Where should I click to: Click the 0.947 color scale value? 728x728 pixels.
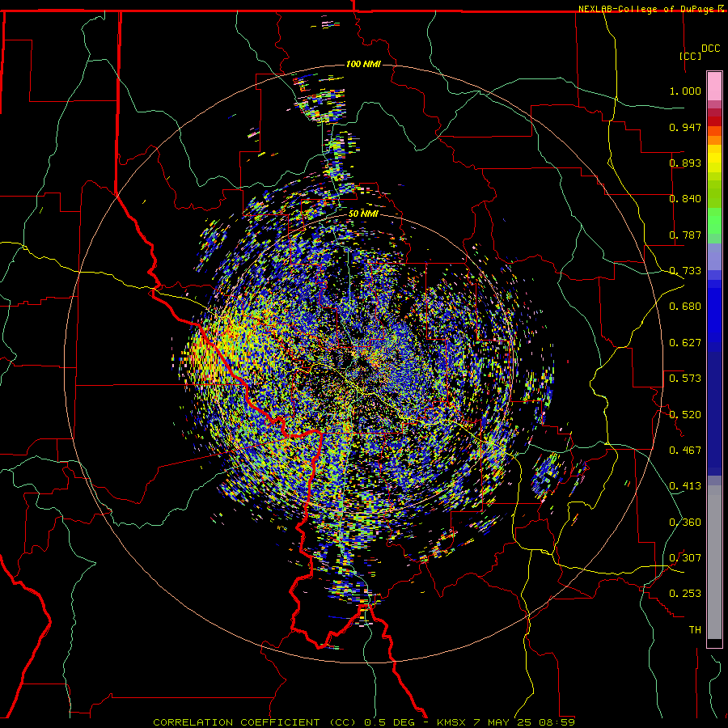[685, 127]
